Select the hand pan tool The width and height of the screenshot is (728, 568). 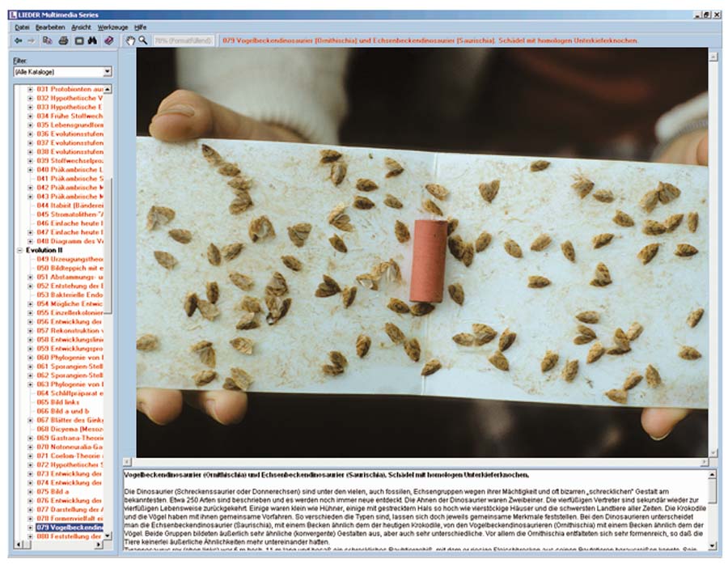pos(129,40)
